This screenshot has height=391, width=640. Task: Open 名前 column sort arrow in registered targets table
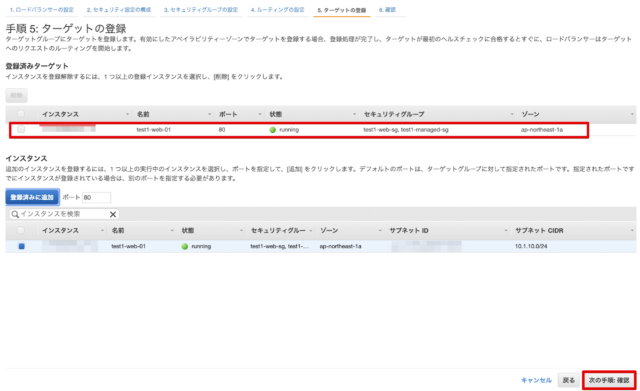click(x=209, y=114)
